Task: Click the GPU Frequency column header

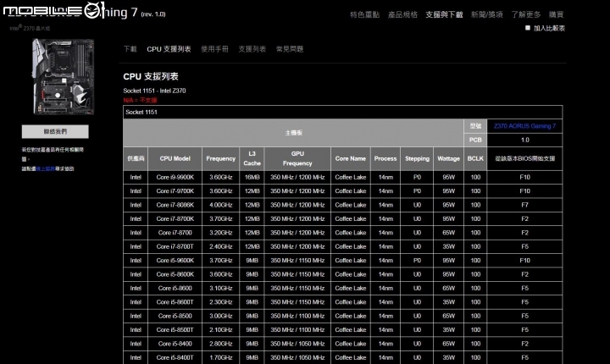Action: (297, 158)
